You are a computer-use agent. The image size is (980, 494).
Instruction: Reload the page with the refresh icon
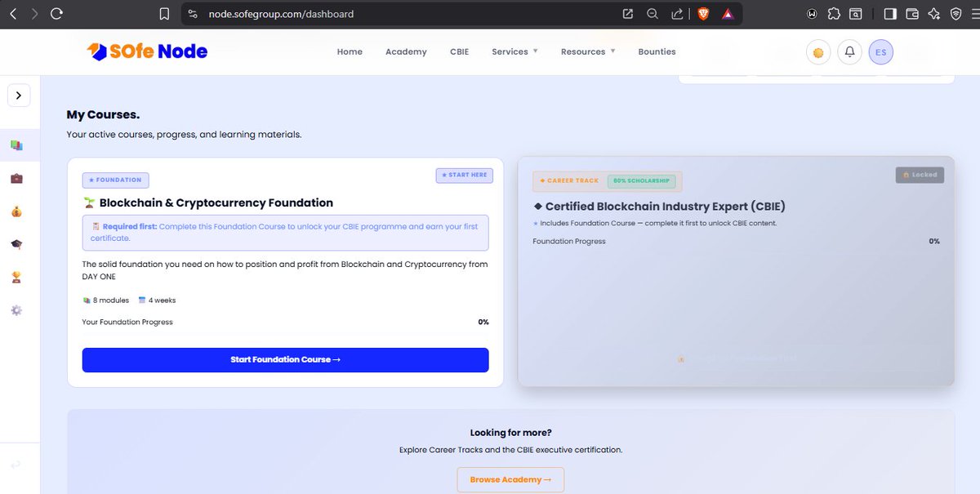click(x=56, y=14)
